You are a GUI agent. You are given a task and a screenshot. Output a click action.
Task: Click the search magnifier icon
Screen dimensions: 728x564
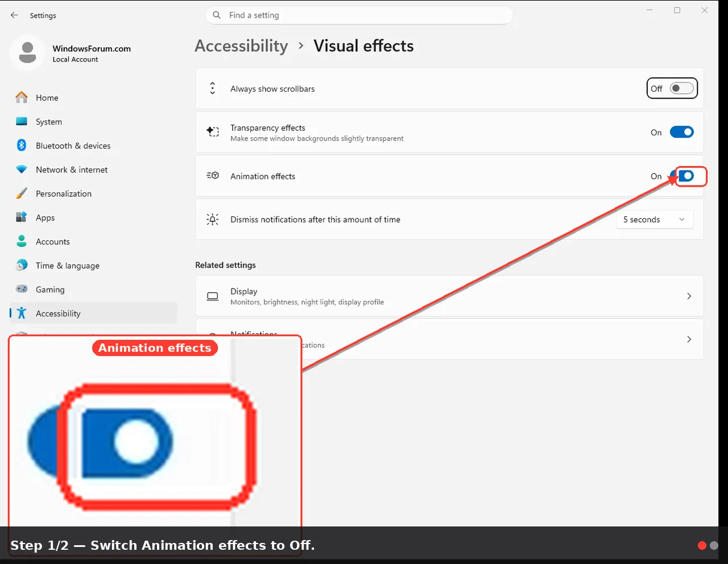pos(217,15)
